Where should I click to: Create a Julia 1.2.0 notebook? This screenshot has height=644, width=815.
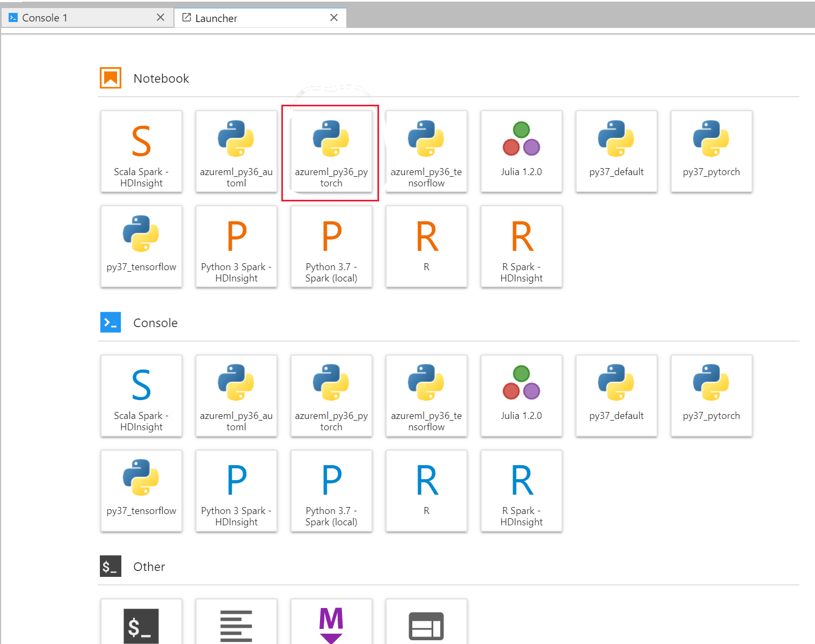(x=521, y=151)
